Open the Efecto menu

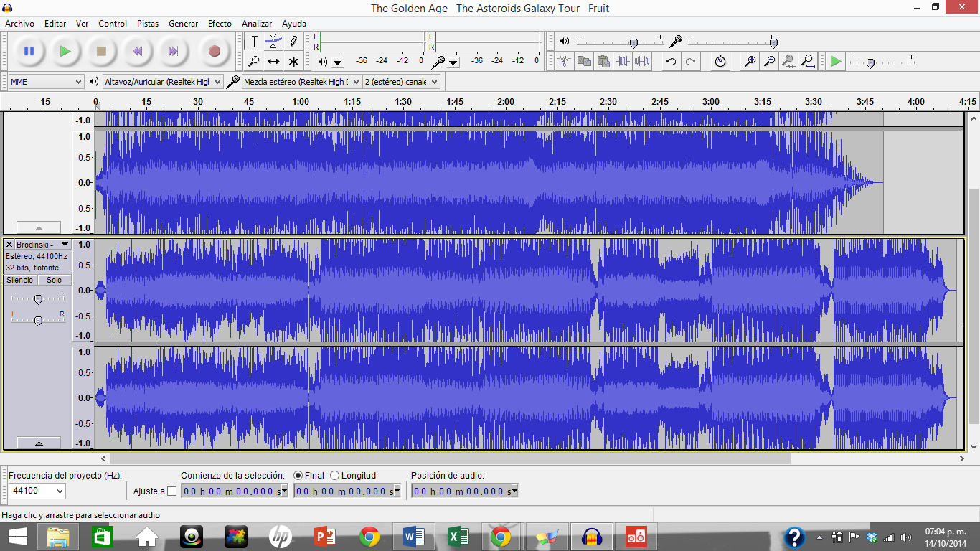click(x=220, y=24)
